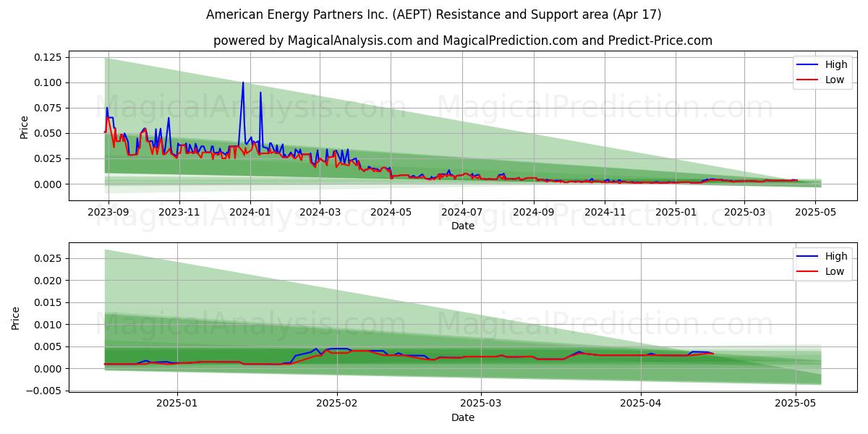Click the '2023-11' tick label on the top chart
This screenshot has width=868, height=434.
179,212
